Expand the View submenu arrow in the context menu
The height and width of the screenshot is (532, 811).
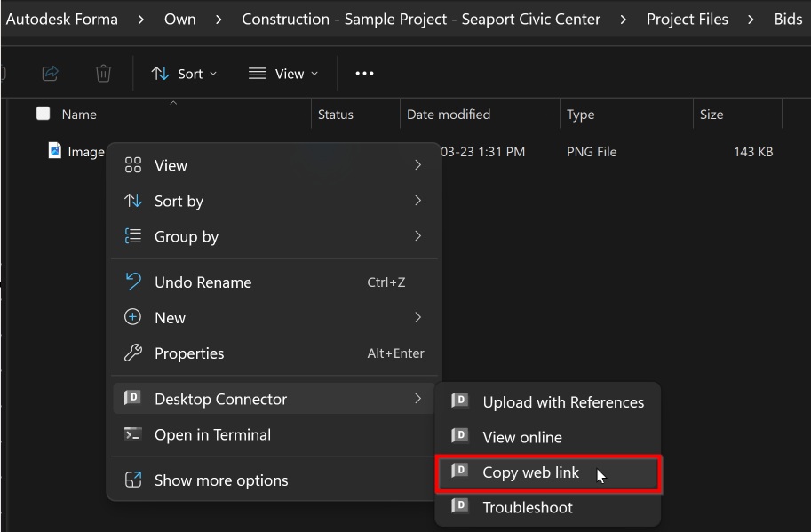tap(417, 165)
